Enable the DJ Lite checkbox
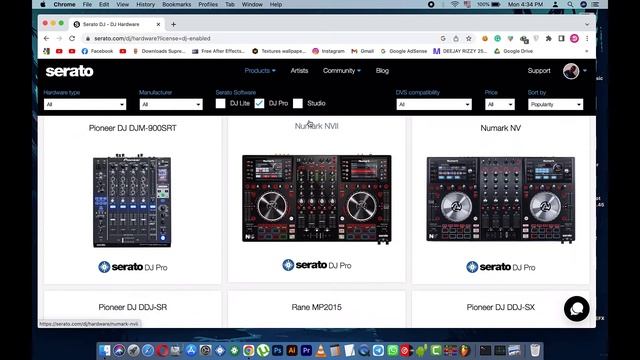This screenshot has height=360, width=640. tap(220, 104)
